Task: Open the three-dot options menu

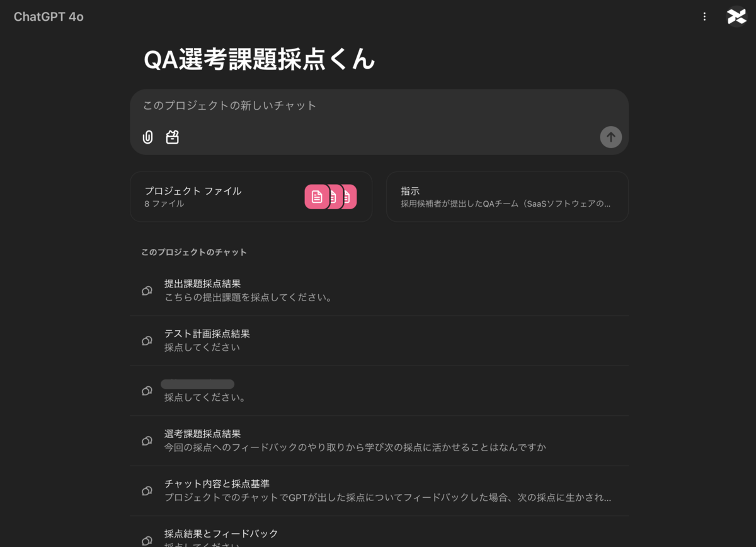Action: pyautogui.click(x=704, y=16)
